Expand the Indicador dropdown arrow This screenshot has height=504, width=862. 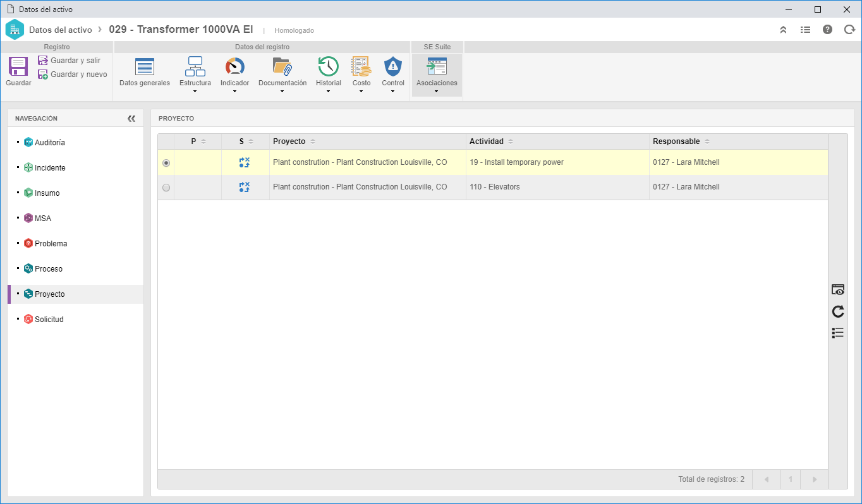[x=234, y=92]
